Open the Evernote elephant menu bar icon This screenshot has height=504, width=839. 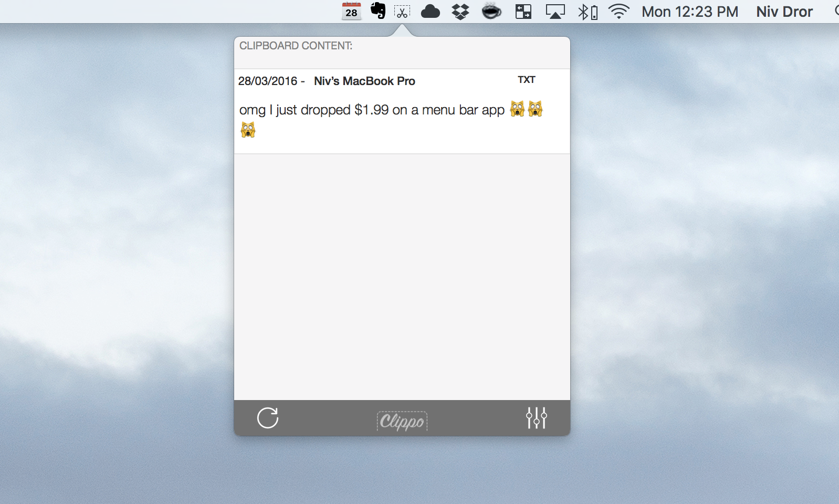pos(377,11)
